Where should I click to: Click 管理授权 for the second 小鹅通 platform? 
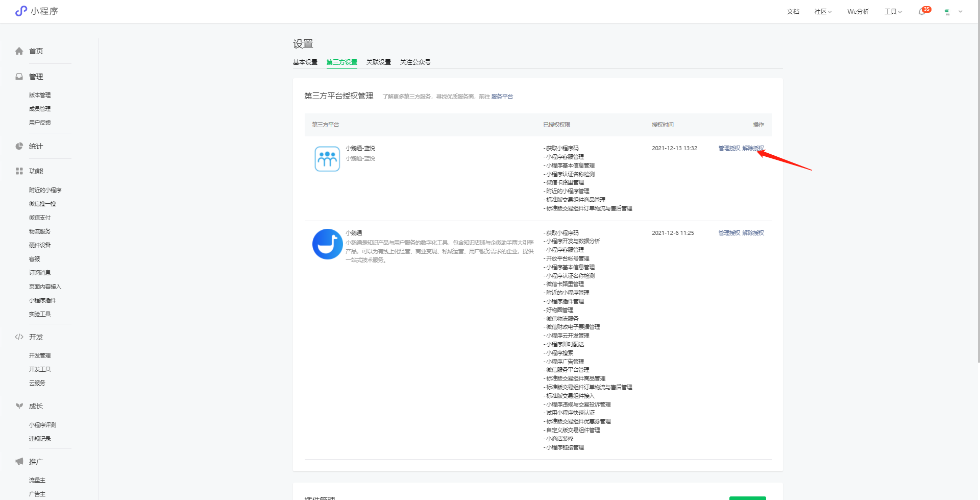pyautogui.click(x=729, y=233)
